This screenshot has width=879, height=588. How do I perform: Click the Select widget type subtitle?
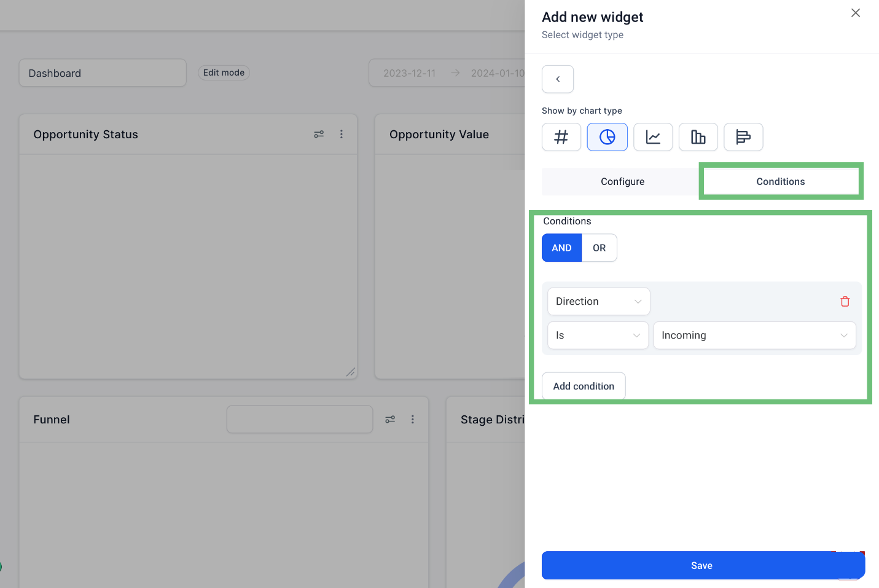tap(582, 35)
